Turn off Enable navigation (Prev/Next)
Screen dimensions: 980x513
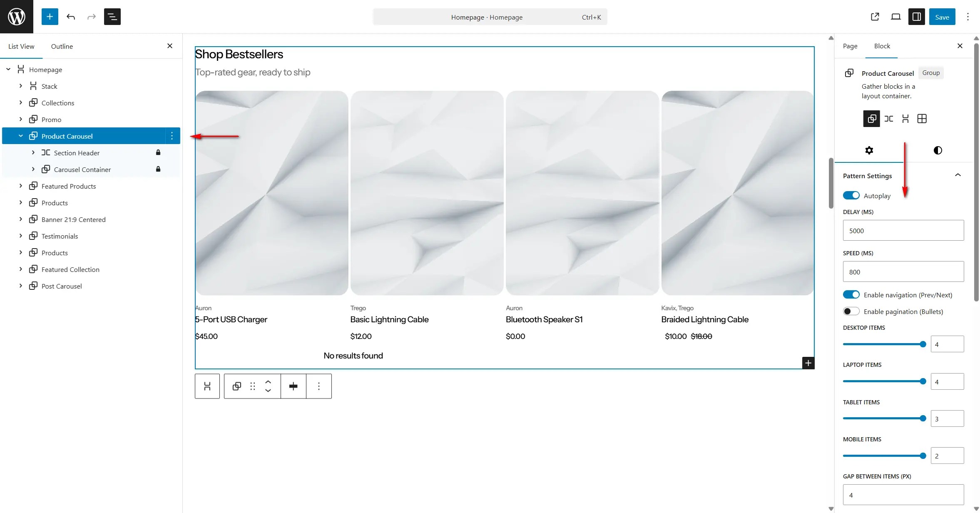point(851,294)
